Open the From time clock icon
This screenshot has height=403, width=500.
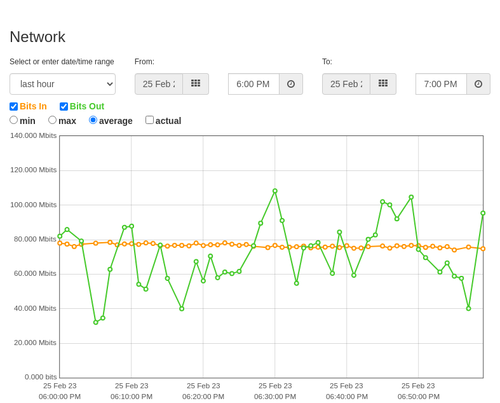(291, 84)
